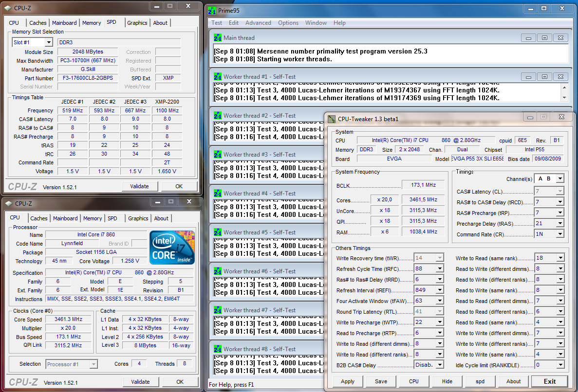Click Validate in top CPU-Z window
Image resolution: width=578 pixels, height=392 pixels.
[x=139, y=186]
